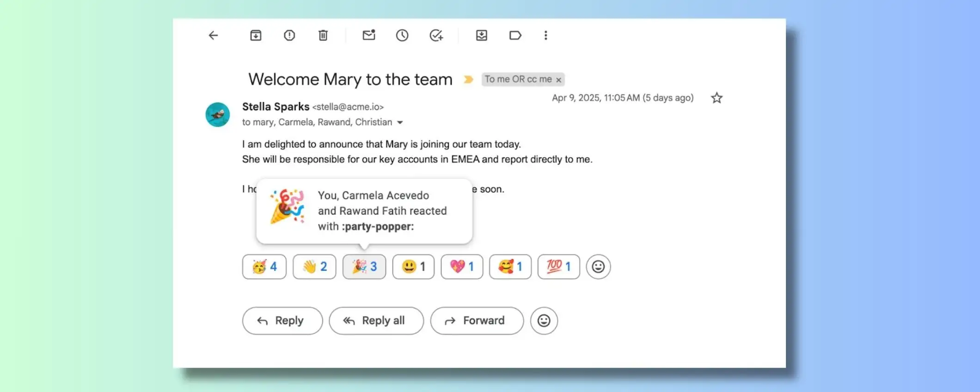Toggle the 100 points reaction

tap(559, 267)
